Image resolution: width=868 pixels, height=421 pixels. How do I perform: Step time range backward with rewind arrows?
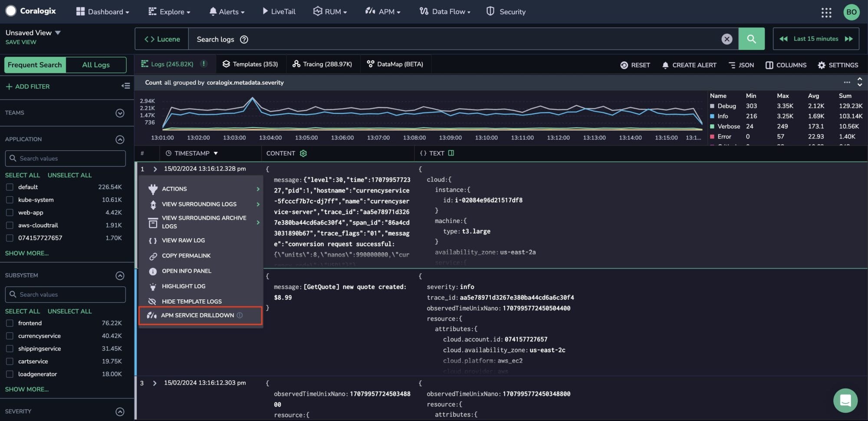783,39
